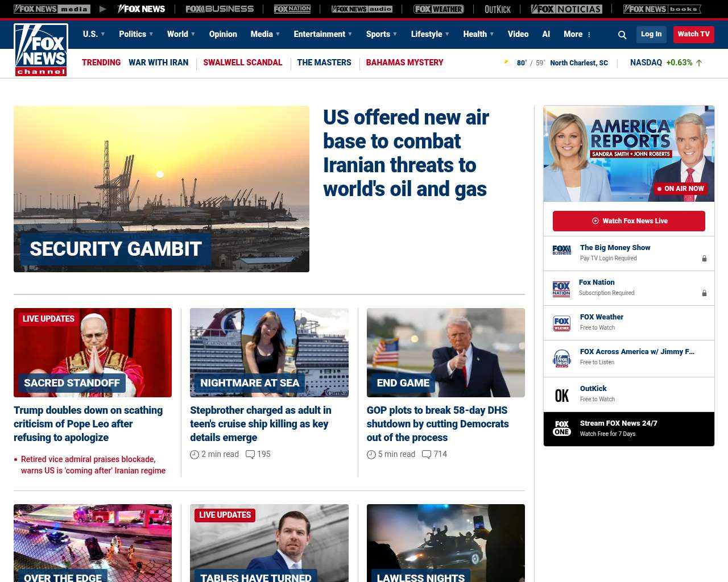The height and width of the screenshot is (582, 728).
Task: Open the TABLES HAVE TURNED story image
Action: pos(269,543)
